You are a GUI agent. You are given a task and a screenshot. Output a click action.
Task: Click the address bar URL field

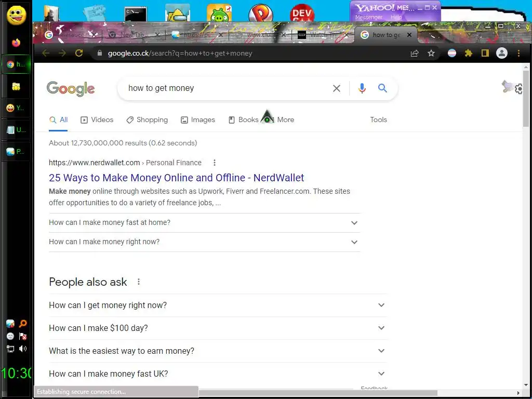click(x=251, y=54)
